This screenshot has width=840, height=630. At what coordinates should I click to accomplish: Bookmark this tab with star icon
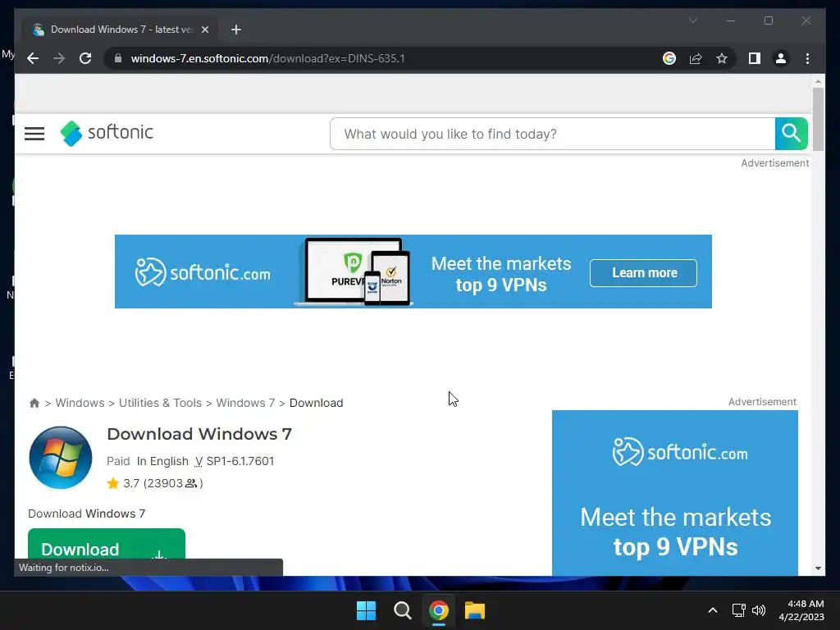(722, 58)
